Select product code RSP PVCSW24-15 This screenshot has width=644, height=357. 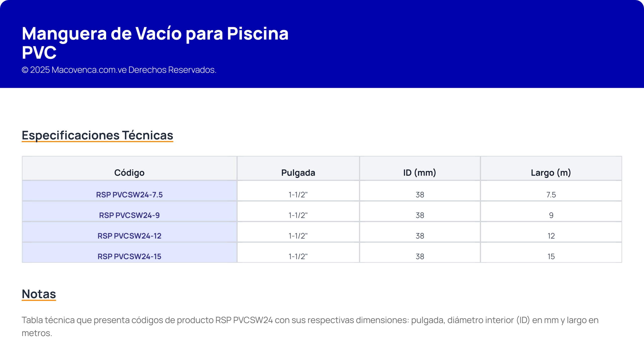click(129, 256)
